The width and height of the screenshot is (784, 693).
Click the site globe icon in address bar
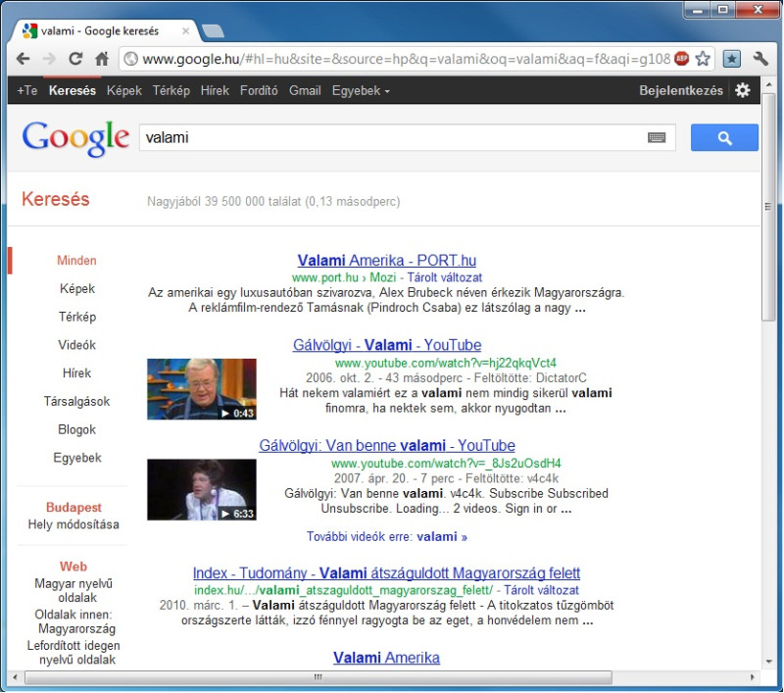pos(131,59)
